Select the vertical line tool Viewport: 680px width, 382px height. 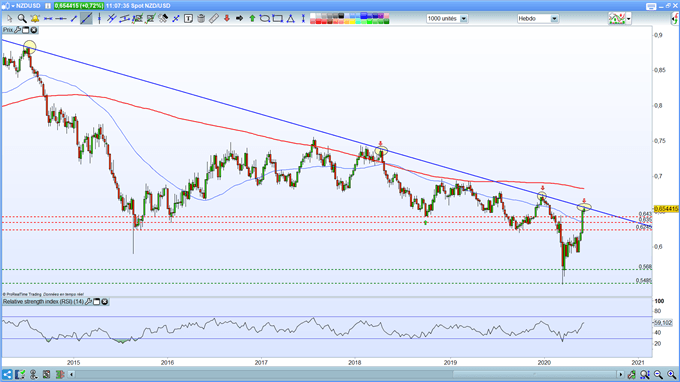pos(99,19)
